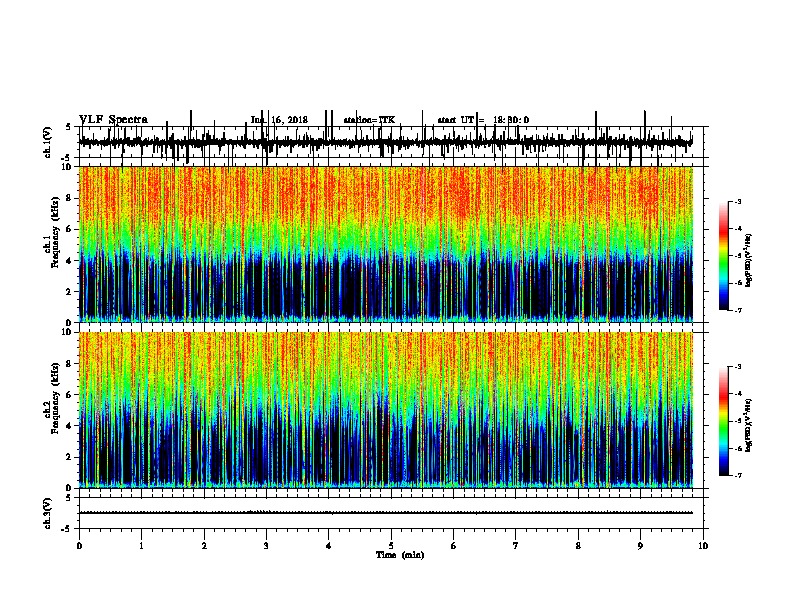Viewport: 792px width, 612px height.
Task: Click the "1" tick on Time axis
Action: tap(141, 546)
